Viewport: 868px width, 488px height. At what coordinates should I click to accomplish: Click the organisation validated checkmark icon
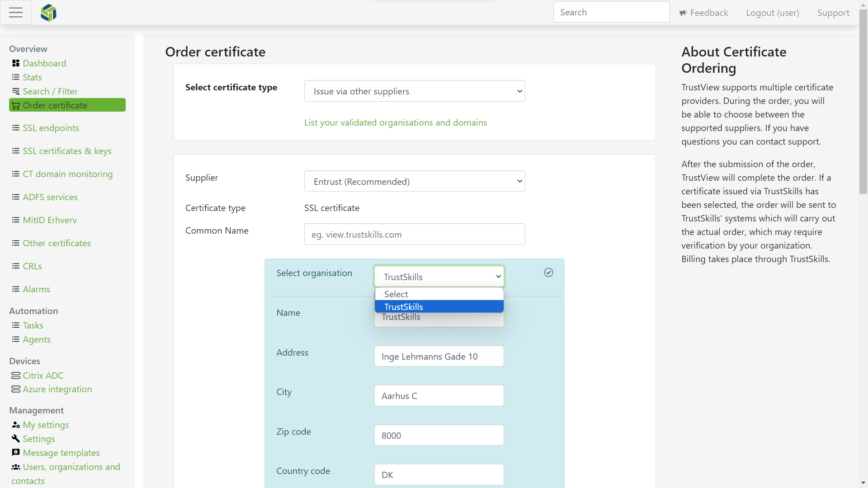click(x=548, y=272)
